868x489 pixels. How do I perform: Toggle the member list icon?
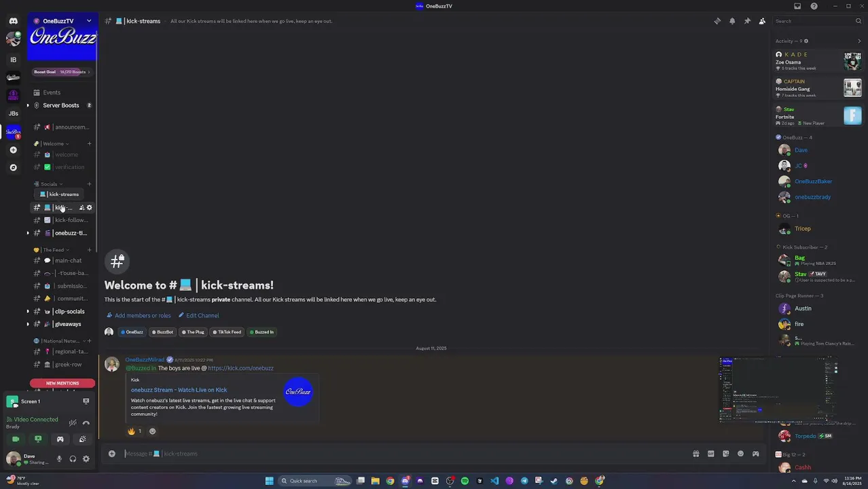tap(762, 21)
